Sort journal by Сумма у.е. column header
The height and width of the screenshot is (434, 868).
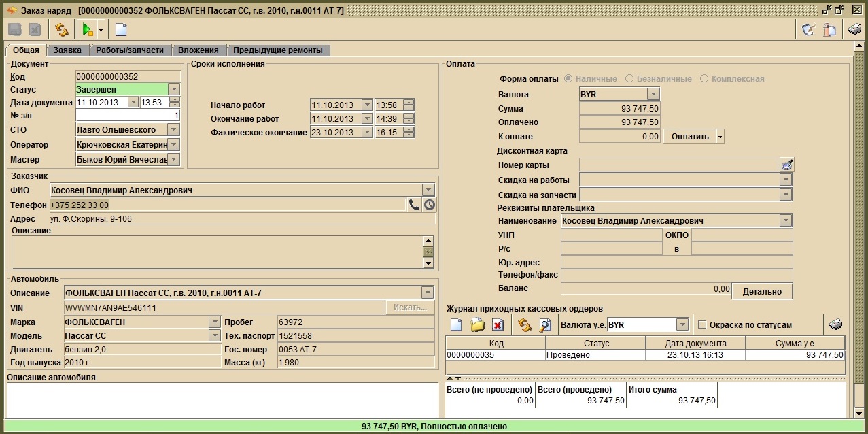(795, 344)
